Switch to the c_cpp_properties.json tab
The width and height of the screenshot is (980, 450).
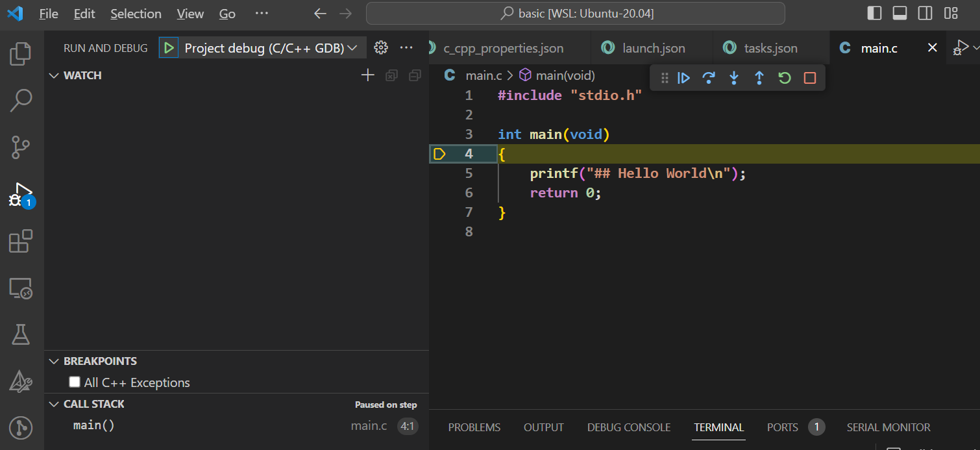(509, 48)
